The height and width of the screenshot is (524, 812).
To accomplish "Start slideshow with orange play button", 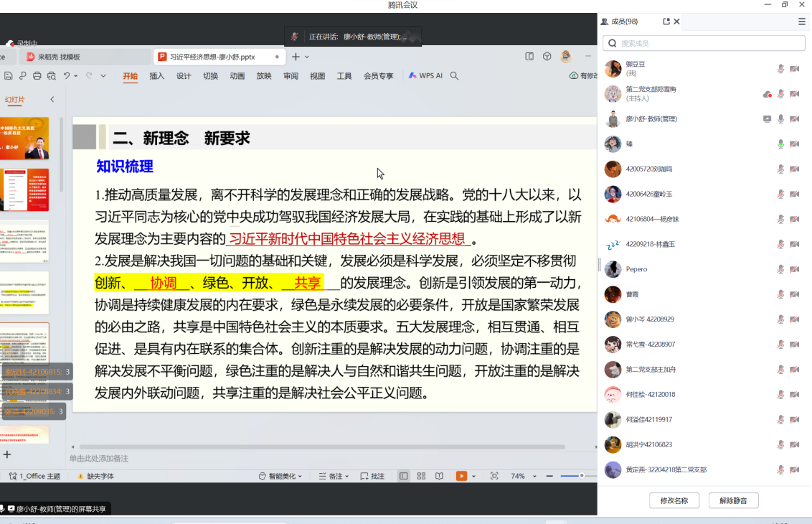I will click(x=461, y=476).
